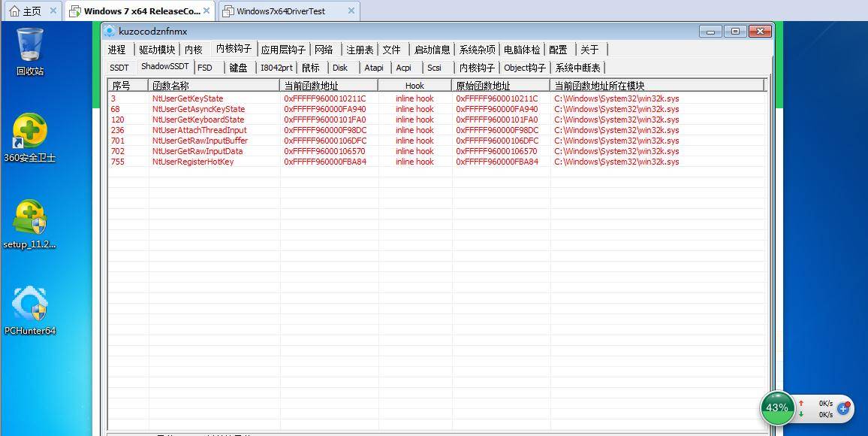The image size is (868, 436).
Task: Select the NtUserGetRawInputData row
Action: pyautogui.click(x=436, y=151)
